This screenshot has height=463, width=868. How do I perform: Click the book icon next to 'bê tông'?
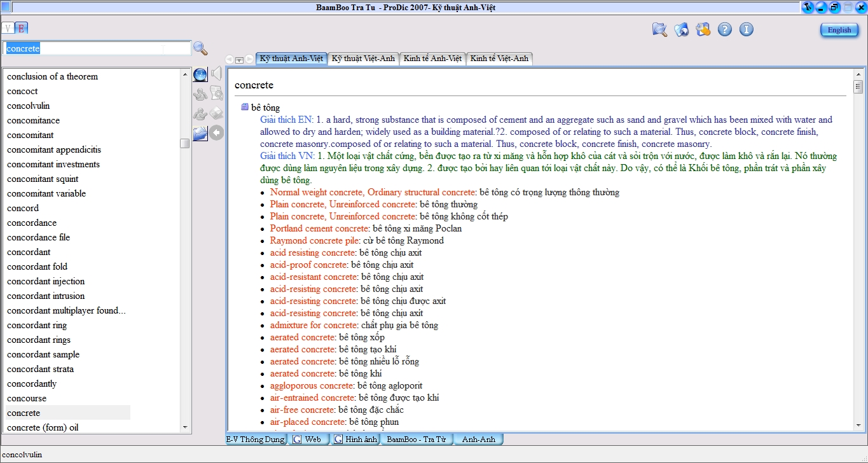(x=245, y=107)
